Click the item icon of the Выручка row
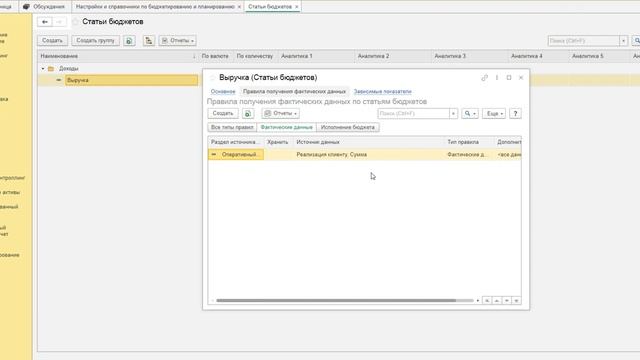Screen dimensions: 640x360 tap(59, 80)
